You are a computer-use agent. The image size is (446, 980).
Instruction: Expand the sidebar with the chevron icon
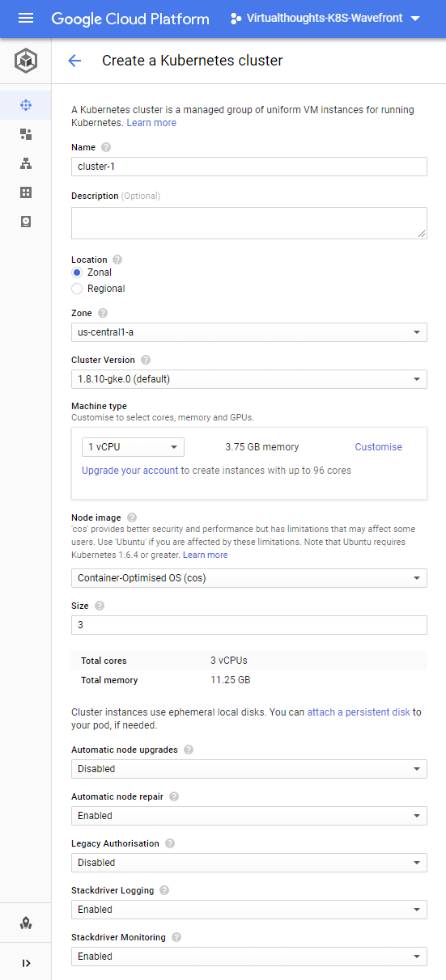click(x=26, y=963)
